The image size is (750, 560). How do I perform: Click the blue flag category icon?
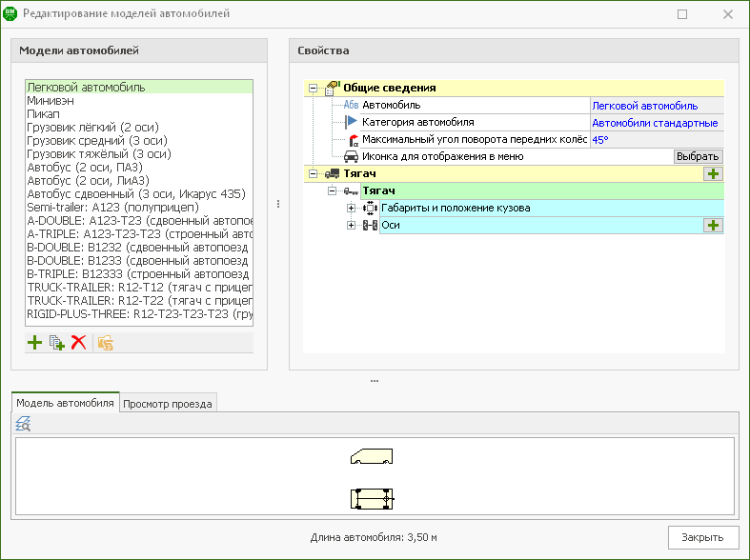(x=351, y=122)
